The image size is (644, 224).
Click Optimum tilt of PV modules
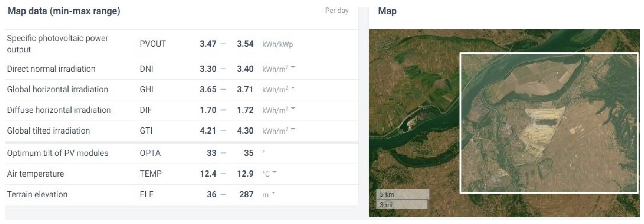(x=57, y=153)
